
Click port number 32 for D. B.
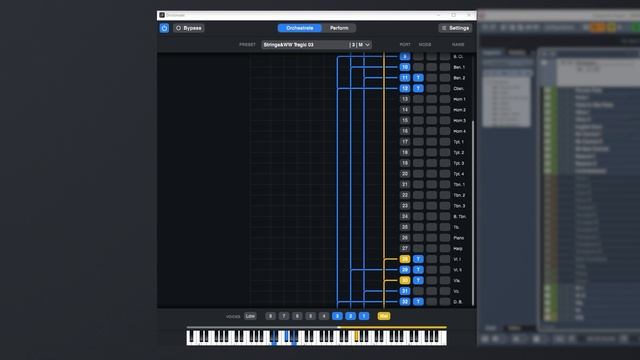coord(404,302)
